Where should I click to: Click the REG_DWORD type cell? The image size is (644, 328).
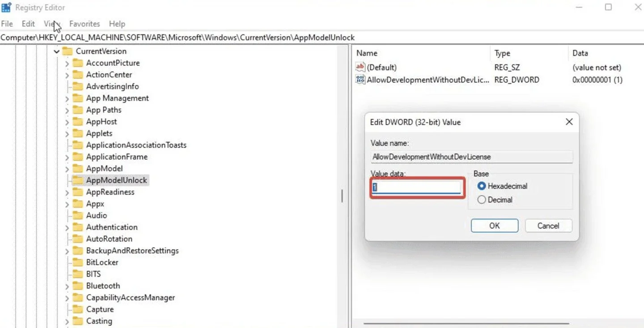coord(517,80)
